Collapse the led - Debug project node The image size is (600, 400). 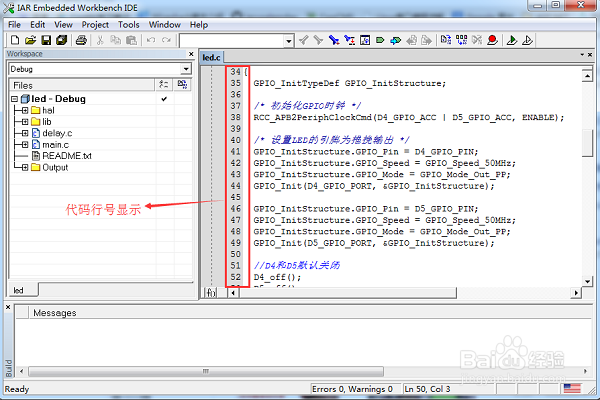15,99
